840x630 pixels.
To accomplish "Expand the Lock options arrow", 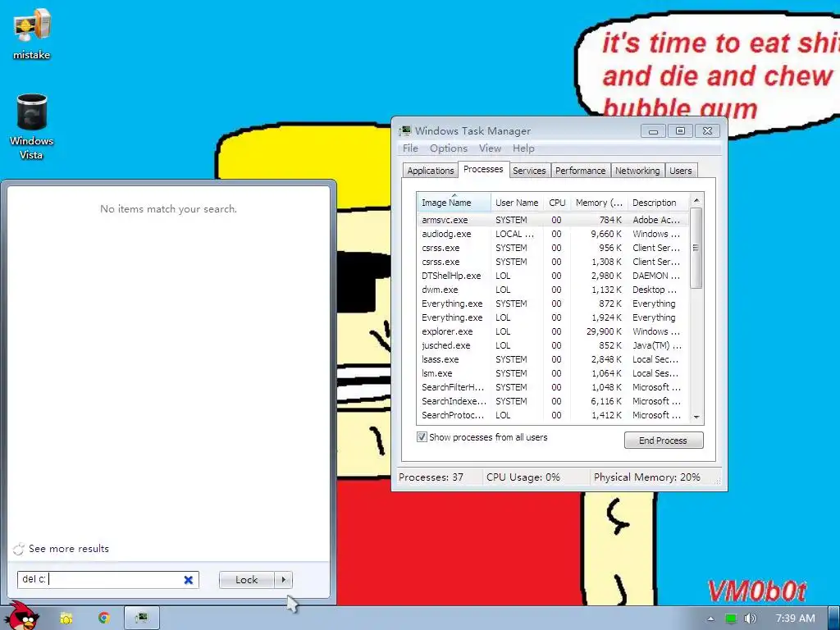I will [x=283, y=580].
